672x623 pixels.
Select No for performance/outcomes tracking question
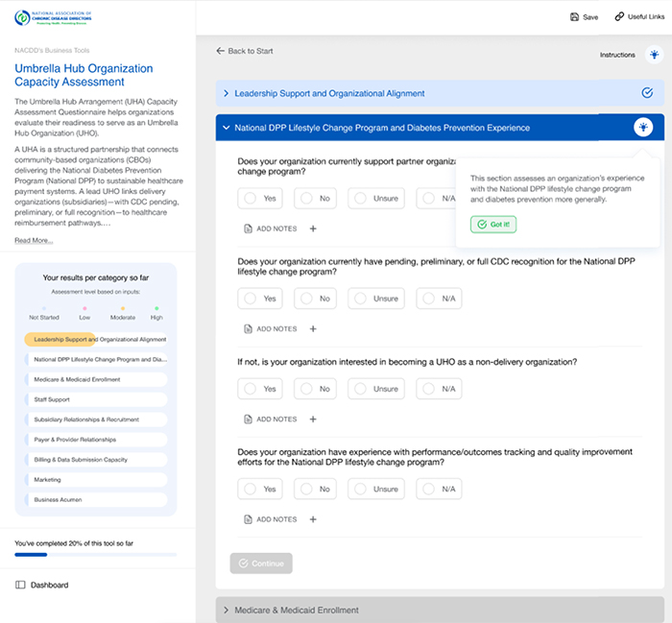click(315, 489)
